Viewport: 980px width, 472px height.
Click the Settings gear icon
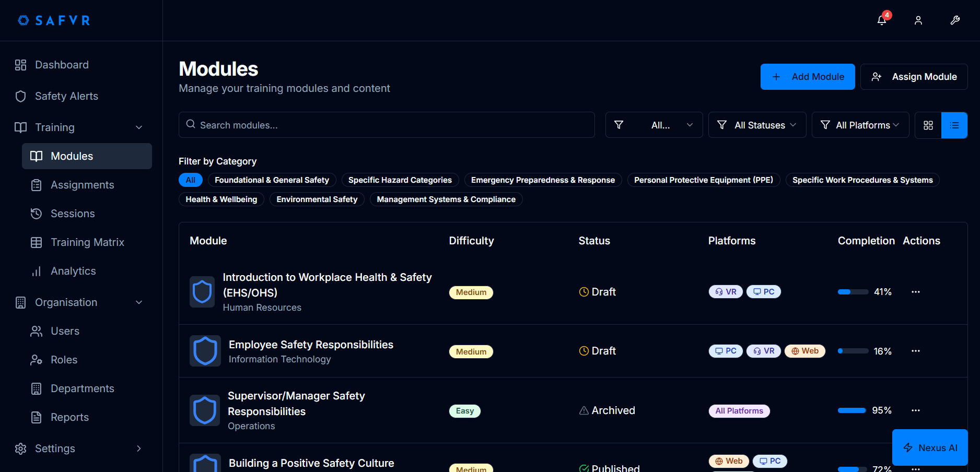pos(20,449)
